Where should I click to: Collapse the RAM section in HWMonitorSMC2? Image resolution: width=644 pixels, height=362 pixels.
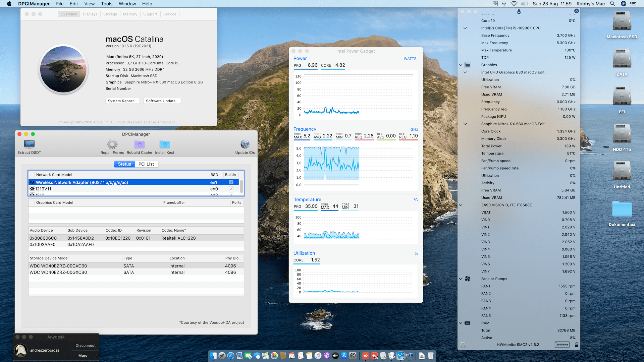click(x=461, y=323)
